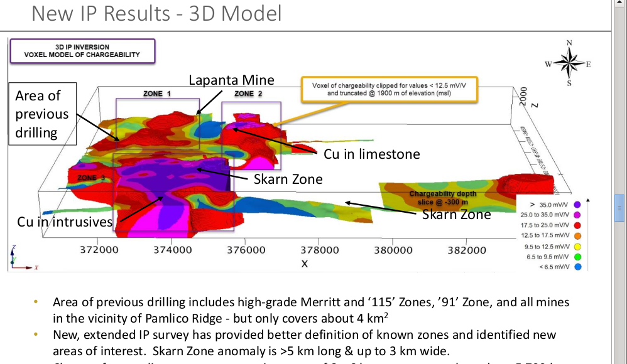The image size is (627, 364).
Task: Select the red 17.5 to 25.0 mV/V legend dot
Action: click(577, 225)
